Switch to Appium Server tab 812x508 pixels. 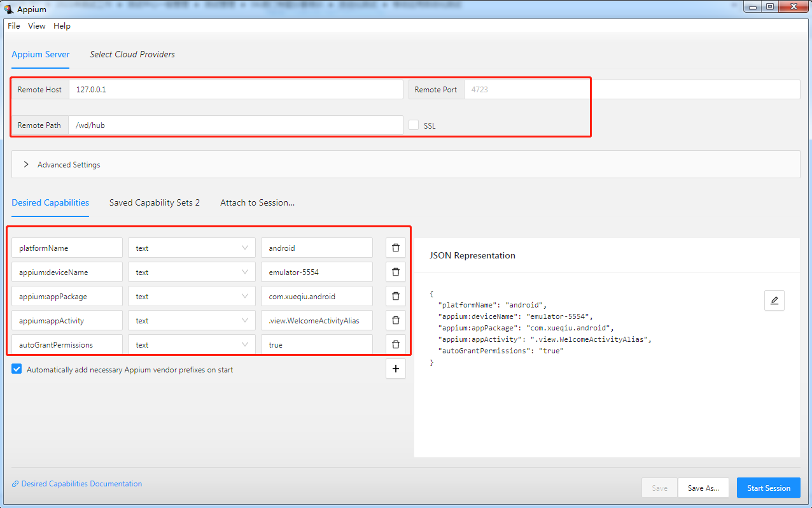pos(41,54)
